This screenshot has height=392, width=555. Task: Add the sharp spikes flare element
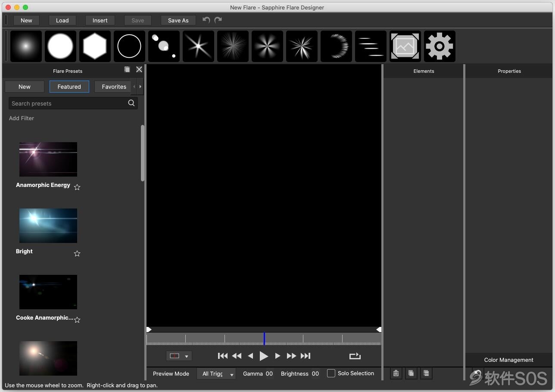click(302, 46)
